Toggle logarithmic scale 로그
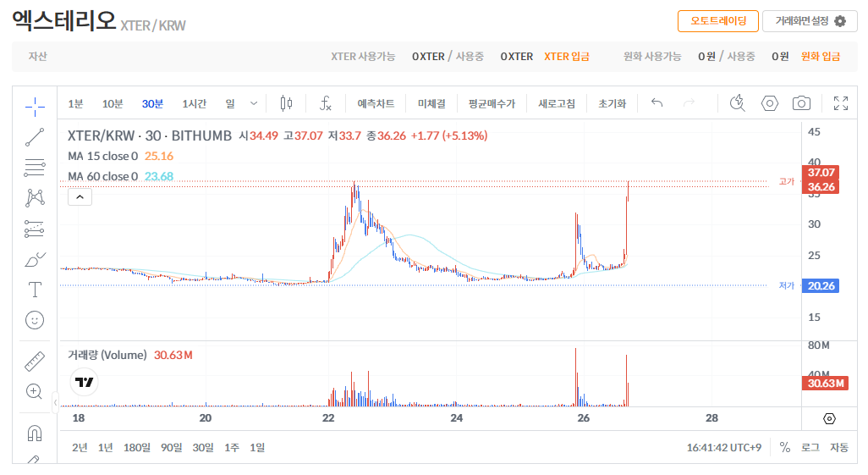Viewport: 868px width, 475px height. tap(810, 447)
